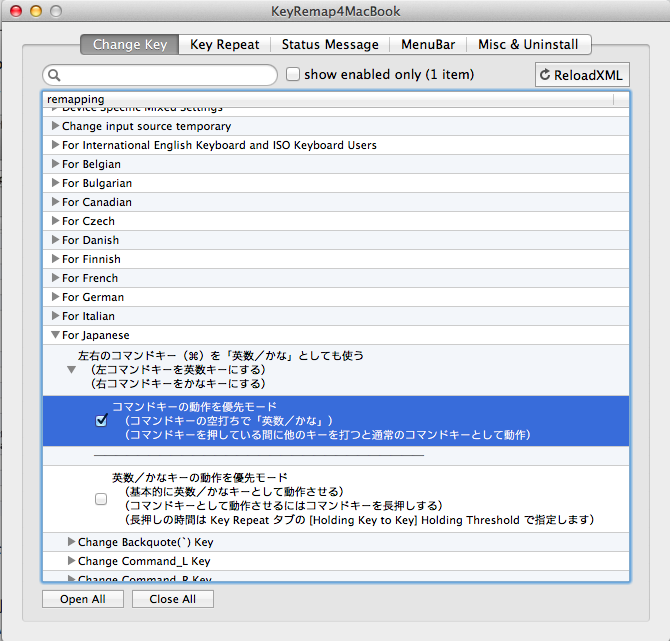This screenshot has height=641, width=670.
Task: Enable the 英数／かなキーの動作を優先モード checkbox
Action: (101, 499)
